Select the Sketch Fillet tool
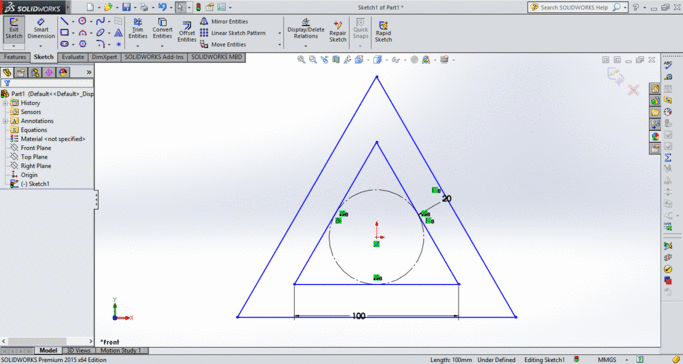683x364 pixels. click(101, 44)
